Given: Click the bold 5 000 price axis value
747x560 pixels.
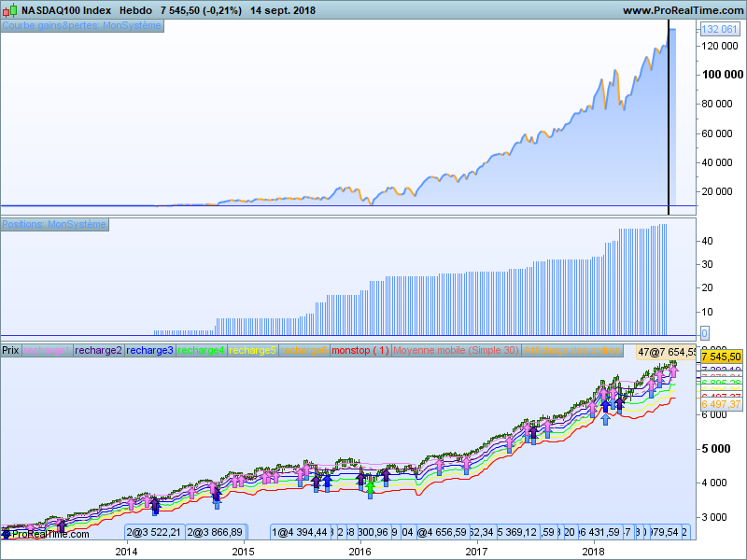Looking at the screenshot, I should point(714,449).
